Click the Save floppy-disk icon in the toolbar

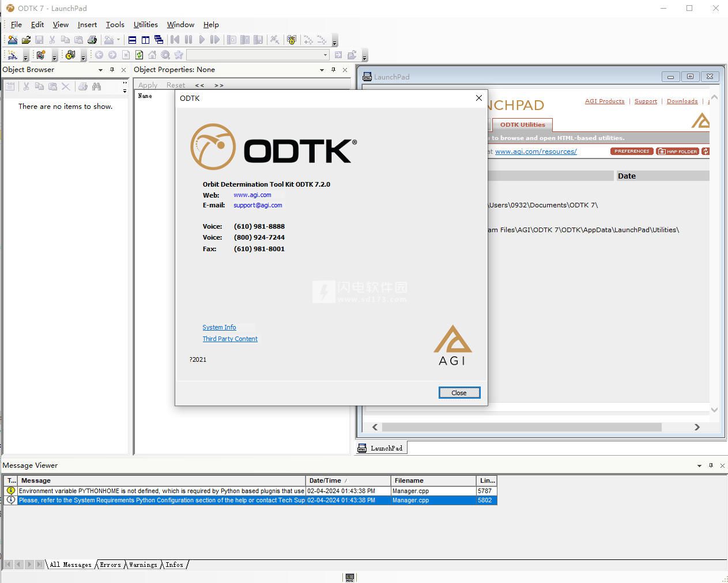pyautogui.click(x=39, y=40)
